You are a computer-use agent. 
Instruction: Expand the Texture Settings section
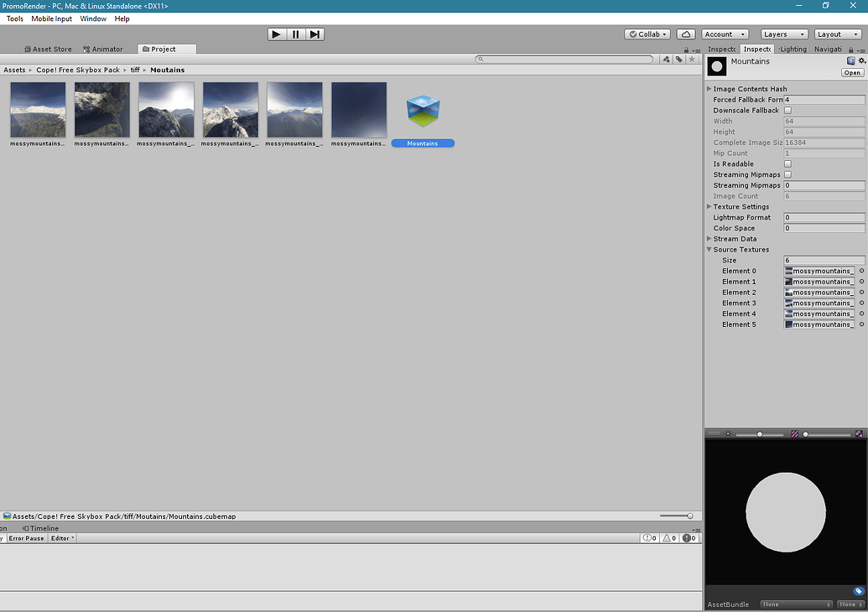click(x=709, y=206)
